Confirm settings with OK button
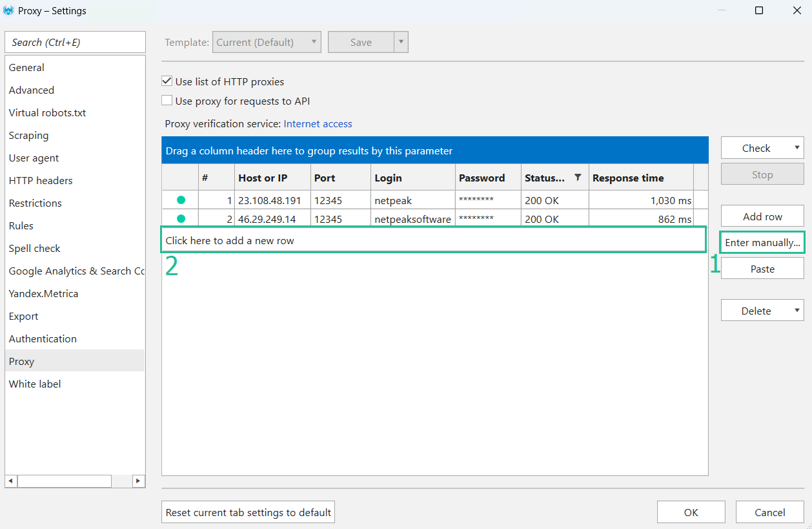812x529 pixels. (691, 512)
